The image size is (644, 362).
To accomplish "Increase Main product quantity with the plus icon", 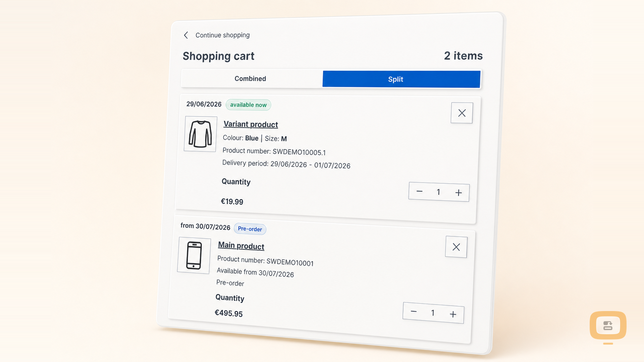I will (453, 314).
